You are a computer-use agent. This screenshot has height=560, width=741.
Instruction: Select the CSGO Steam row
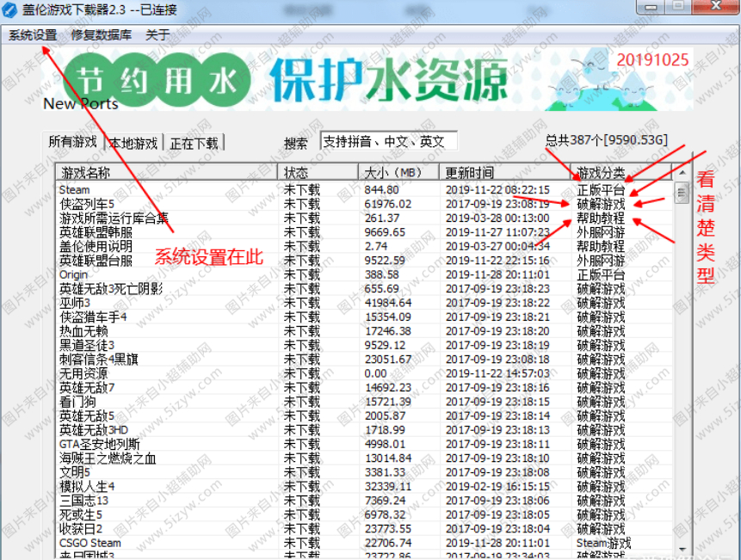point(364,543)
